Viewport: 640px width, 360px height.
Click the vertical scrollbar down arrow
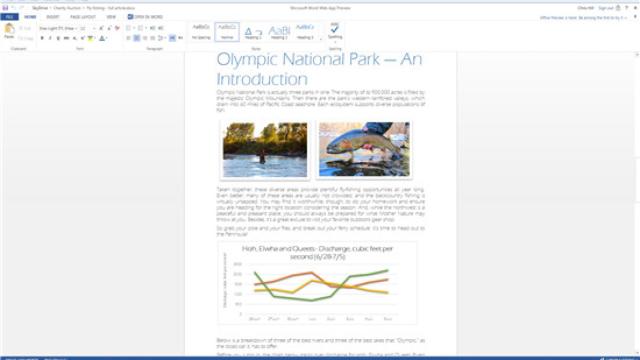pos(637,353)
